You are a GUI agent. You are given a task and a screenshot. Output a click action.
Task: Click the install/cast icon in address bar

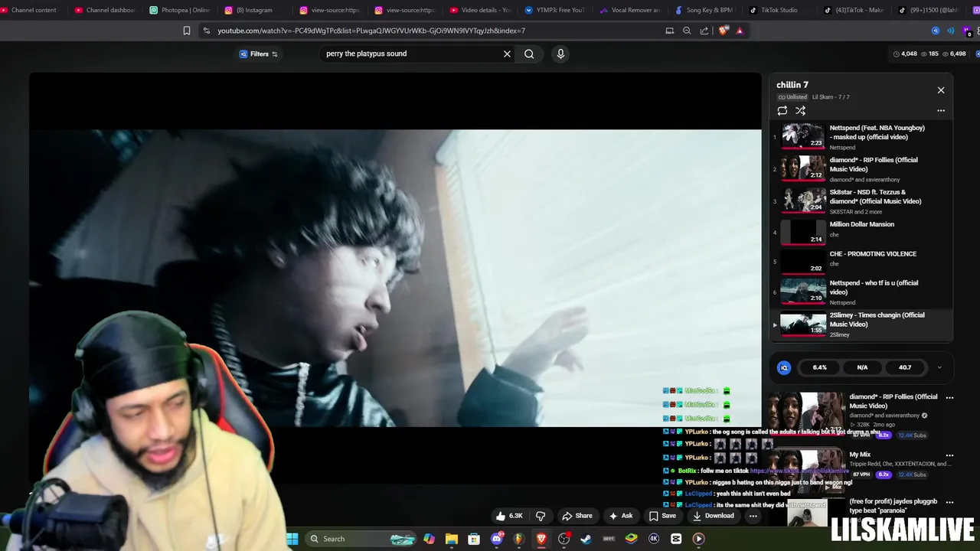tap(670, 31)
